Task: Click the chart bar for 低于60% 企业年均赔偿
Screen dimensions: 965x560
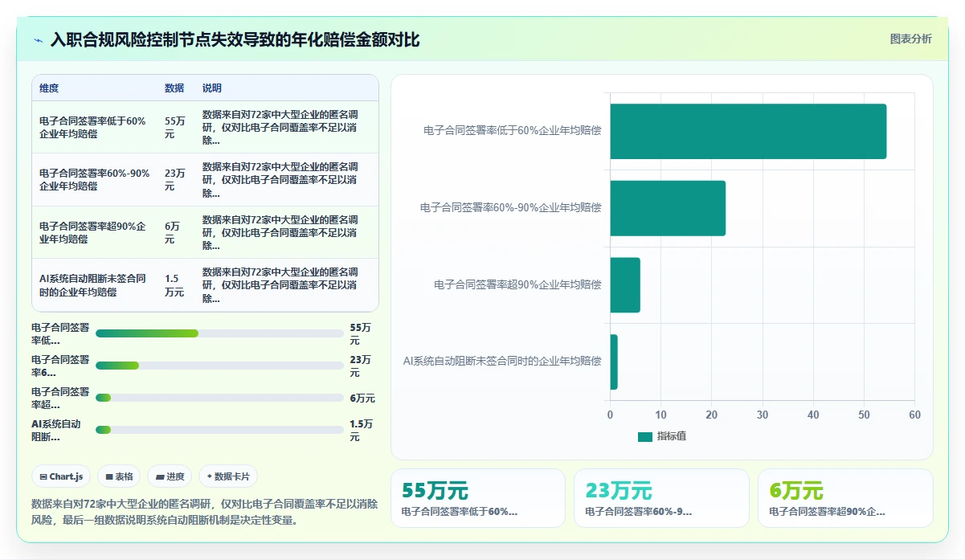Action: (748, 131)
